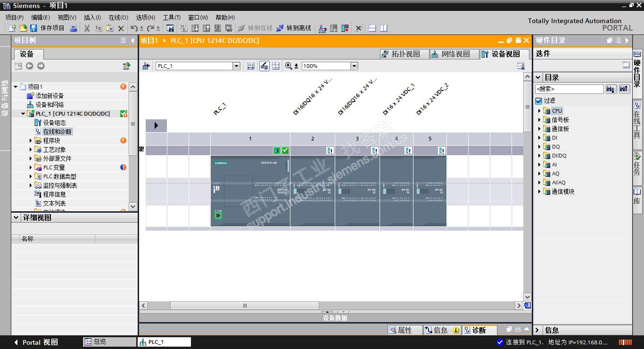This screenshot has width=644, height=349.
Task: Expand the PLC 变量 folder
Action: [31, 167]
